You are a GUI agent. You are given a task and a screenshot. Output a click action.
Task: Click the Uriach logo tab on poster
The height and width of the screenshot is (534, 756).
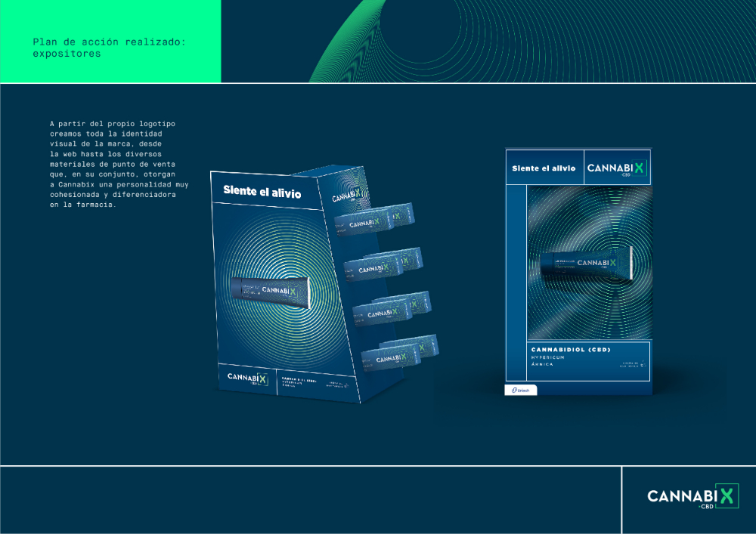point(521,390)
